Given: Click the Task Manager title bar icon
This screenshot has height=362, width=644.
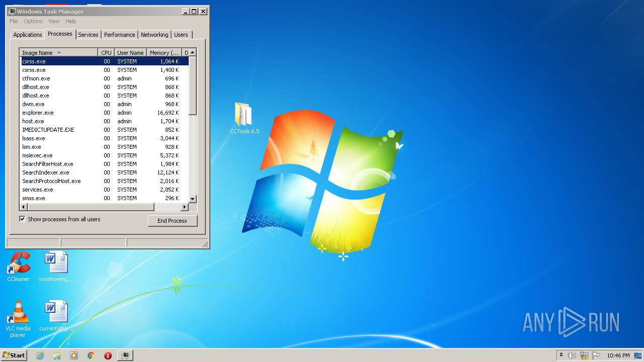Looking at the screenshot, I should click(12, 11).
